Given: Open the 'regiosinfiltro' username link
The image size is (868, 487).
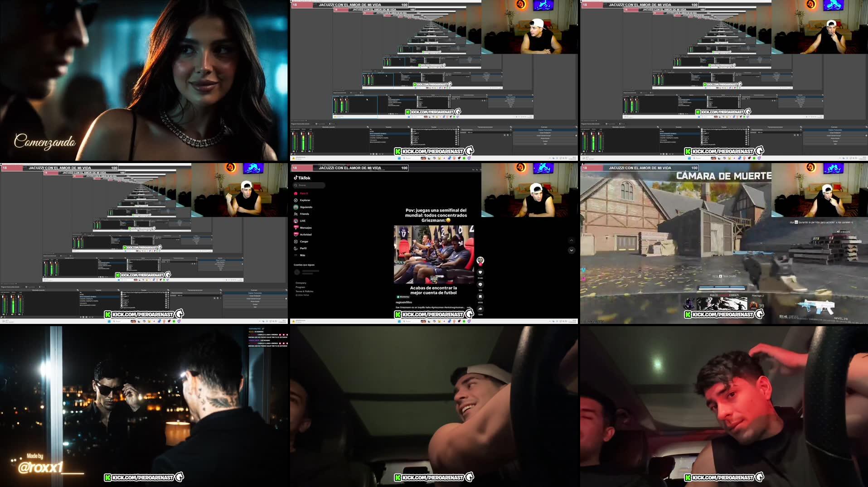Looking at the screenshot, I should [x=404, y=302].
